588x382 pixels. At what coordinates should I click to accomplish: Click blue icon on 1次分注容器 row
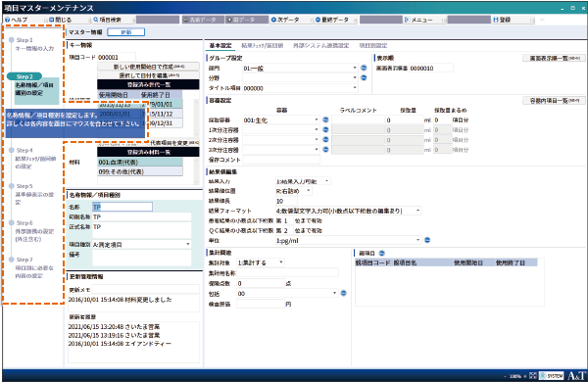click(x=325, y=129)
